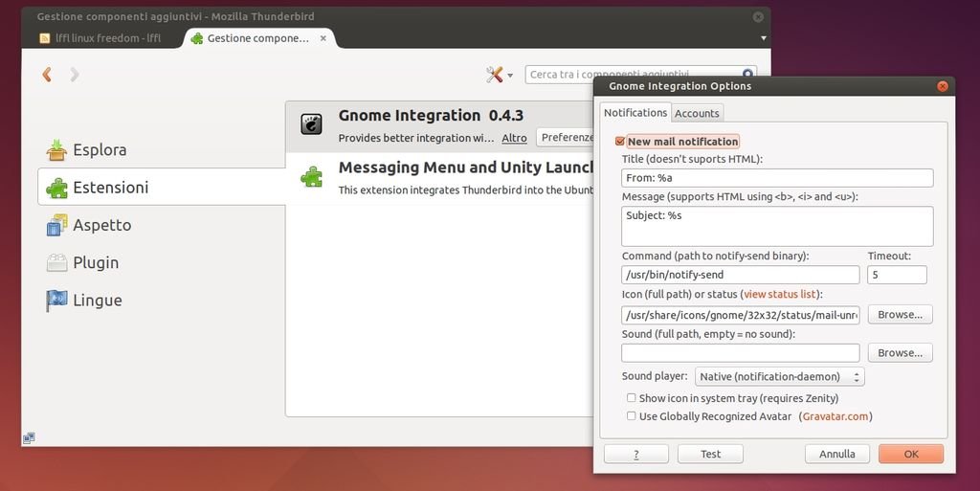
Task: Click the Test button
Action: pyautogui.click(x=710, y=454)
